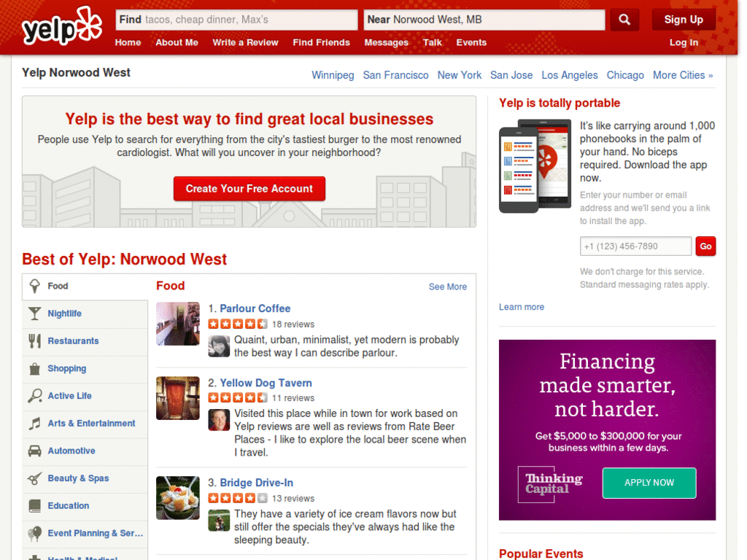Open Bridge Drive-In ice cream thumbnail
This screenshot has height=560, width=747.
tap(178, 498)
